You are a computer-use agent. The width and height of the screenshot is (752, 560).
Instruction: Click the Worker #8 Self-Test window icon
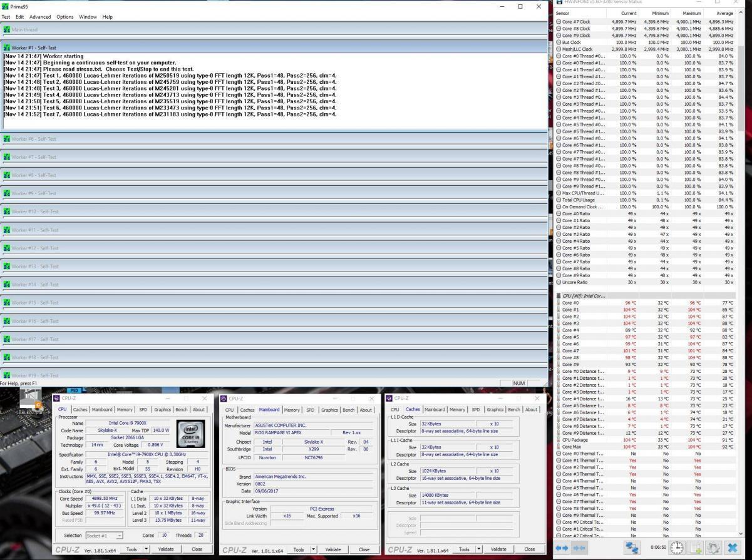point(7,175)
